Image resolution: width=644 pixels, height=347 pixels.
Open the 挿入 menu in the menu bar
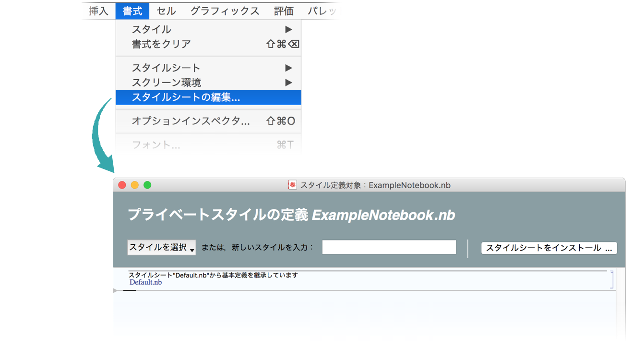pos(98,11)
